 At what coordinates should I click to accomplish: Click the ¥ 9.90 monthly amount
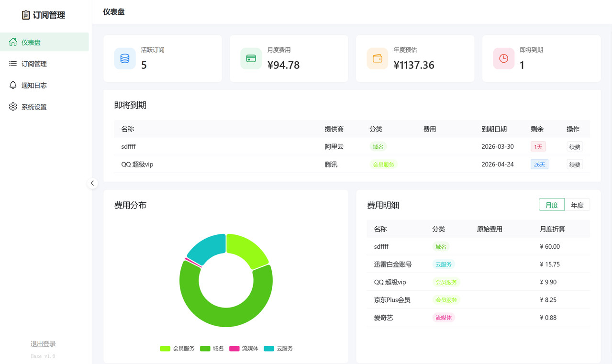[x=548, y=282]
